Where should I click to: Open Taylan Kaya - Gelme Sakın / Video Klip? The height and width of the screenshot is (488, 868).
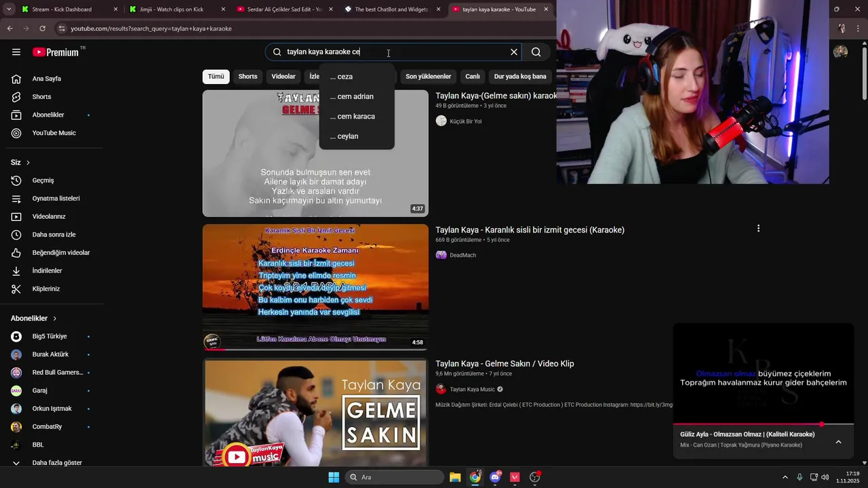point(505,364)
